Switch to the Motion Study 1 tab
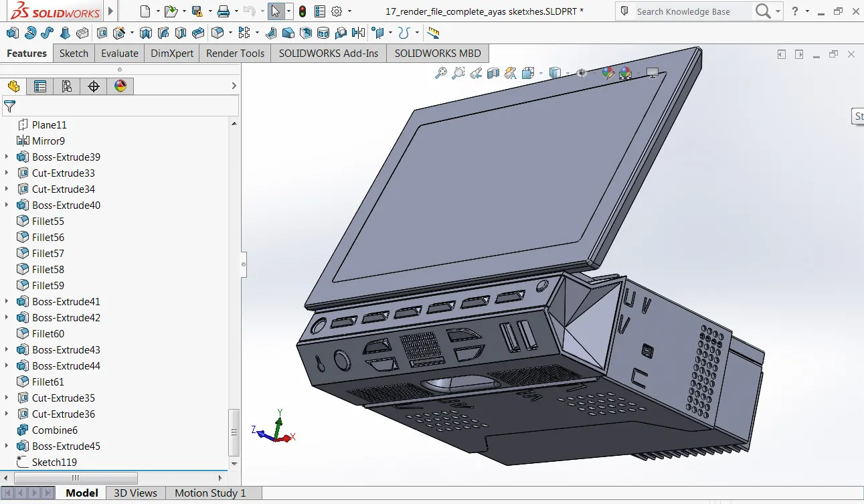Viewport: 864px width, 504px height. 210,493
